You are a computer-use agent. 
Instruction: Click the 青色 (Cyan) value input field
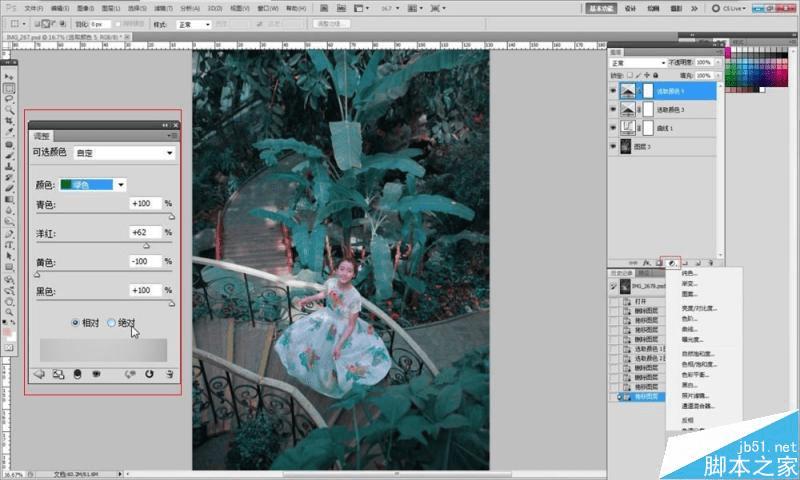[146, 204]
